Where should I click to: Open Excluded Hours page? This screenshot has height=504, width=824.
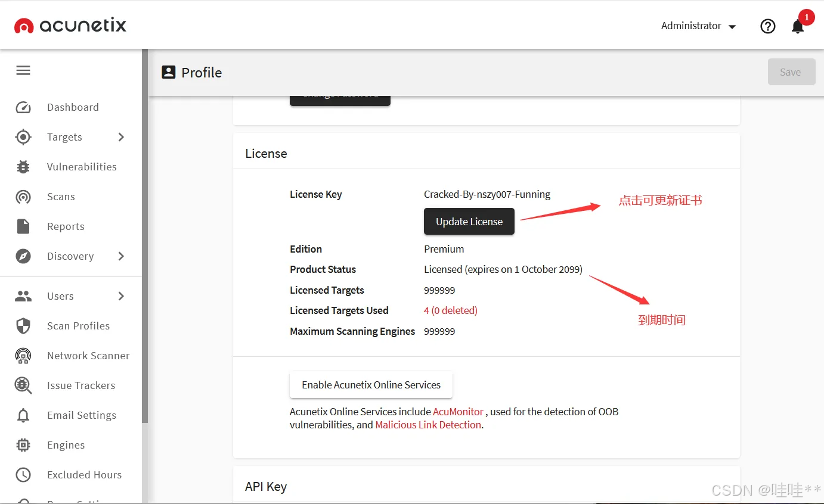click(84, 475)
